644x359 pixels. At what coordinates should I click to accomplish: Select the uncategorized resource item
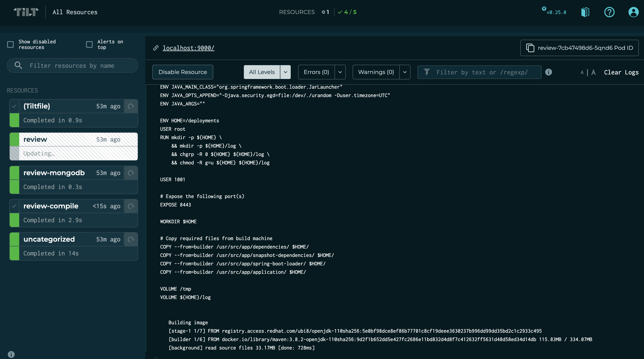(x=49, y=239)
